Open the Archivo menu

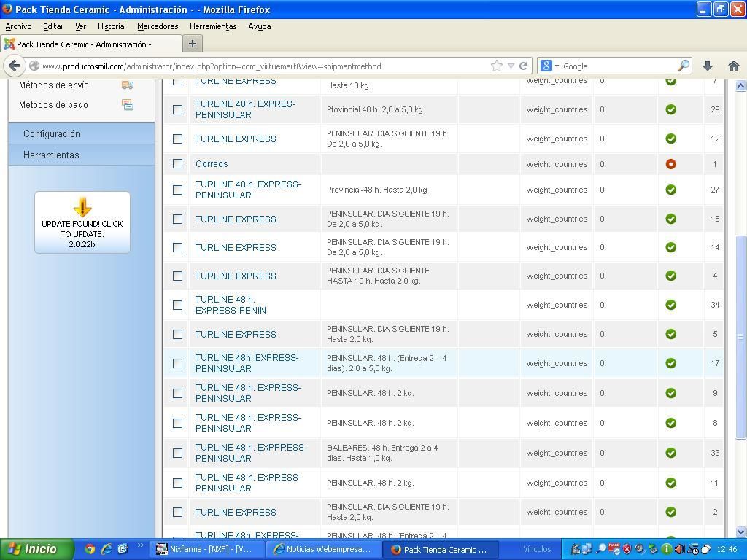[18, 26]
